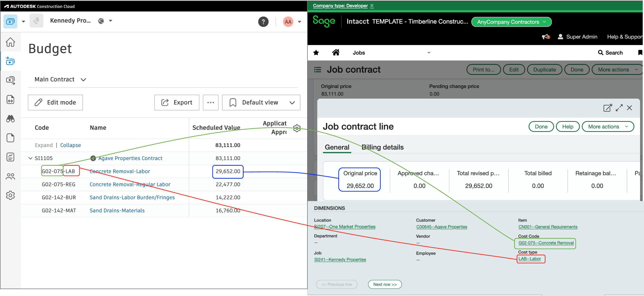Screen dimensions: 644x296
Task: Open the favorites star in Sage toolbar
Action: [316, 53]
